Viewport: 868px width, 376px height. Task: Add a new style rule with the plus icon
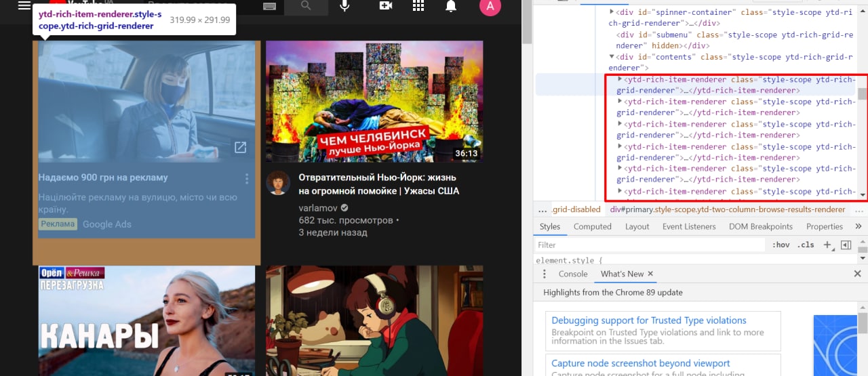pos(827,245)
